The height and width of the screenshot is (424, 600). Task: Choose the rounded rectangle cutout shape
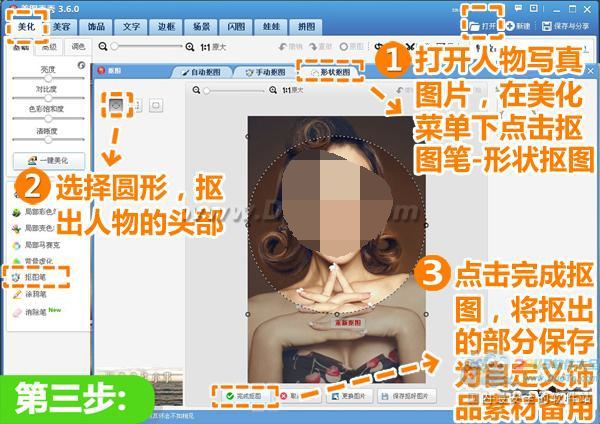[x=156, y=105]
